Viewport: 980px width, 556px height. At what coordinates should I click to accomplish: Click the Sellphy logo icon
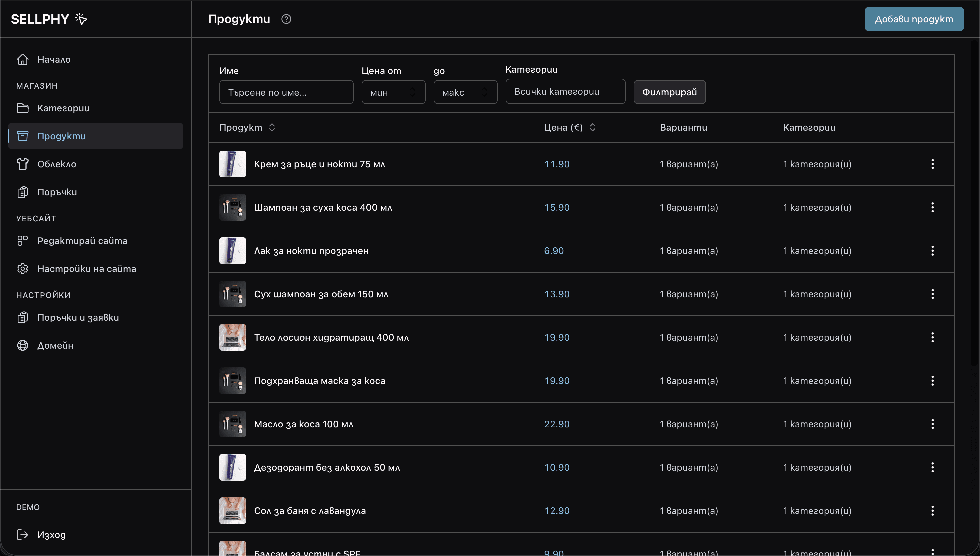[x=81, y=19]
